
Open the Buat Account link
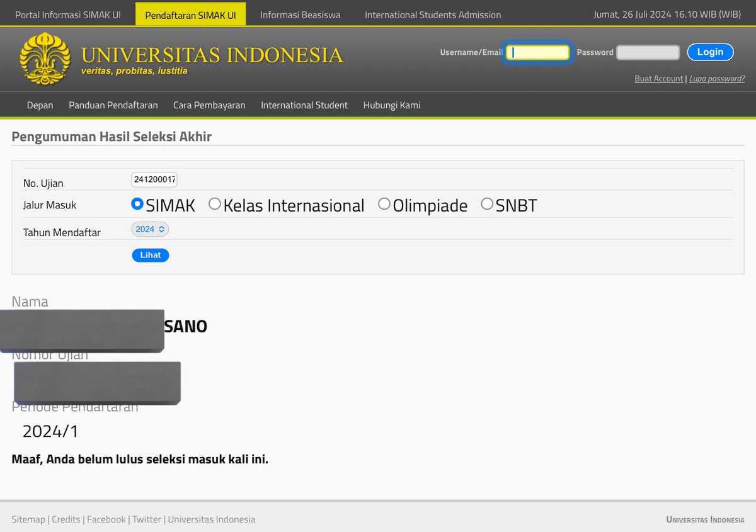tap(658, 79)
